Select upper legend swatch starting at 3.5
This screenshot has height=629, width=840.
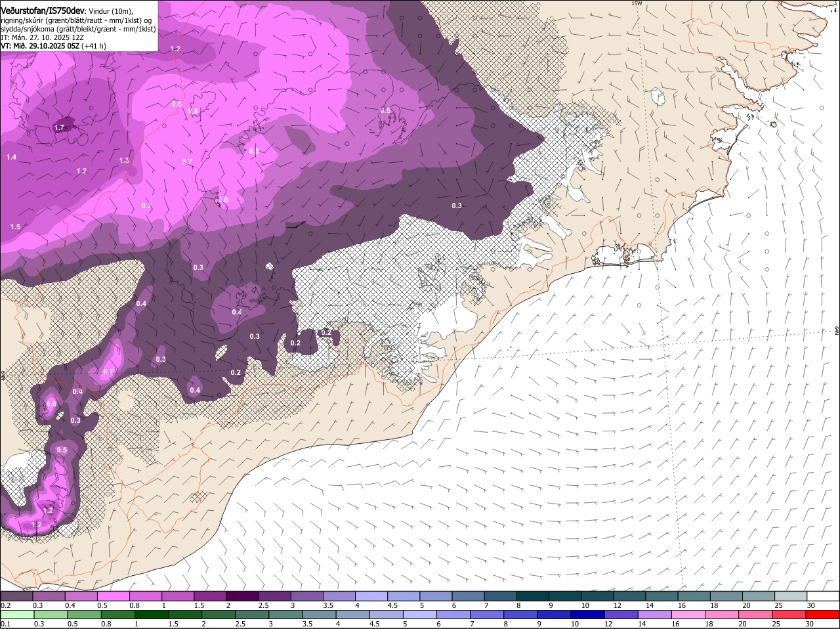click(339, 596)
